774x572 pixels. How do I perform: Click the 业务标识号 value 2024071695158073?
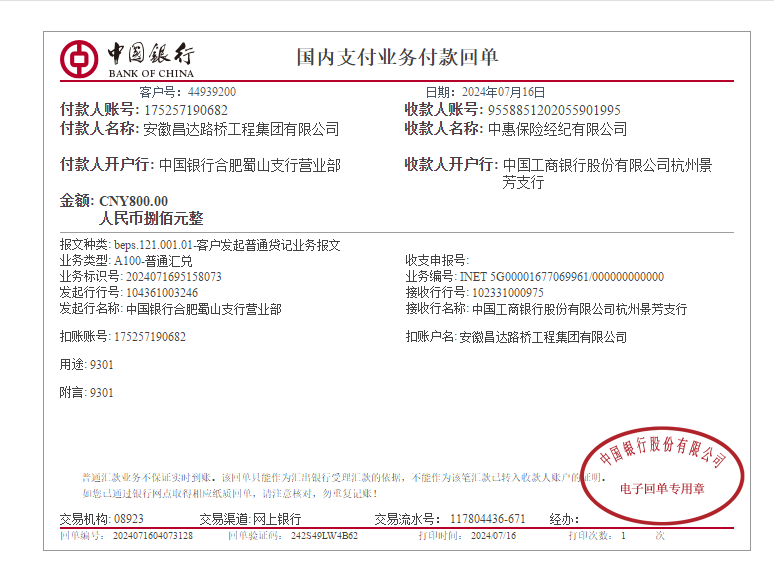tap(168, 277)
